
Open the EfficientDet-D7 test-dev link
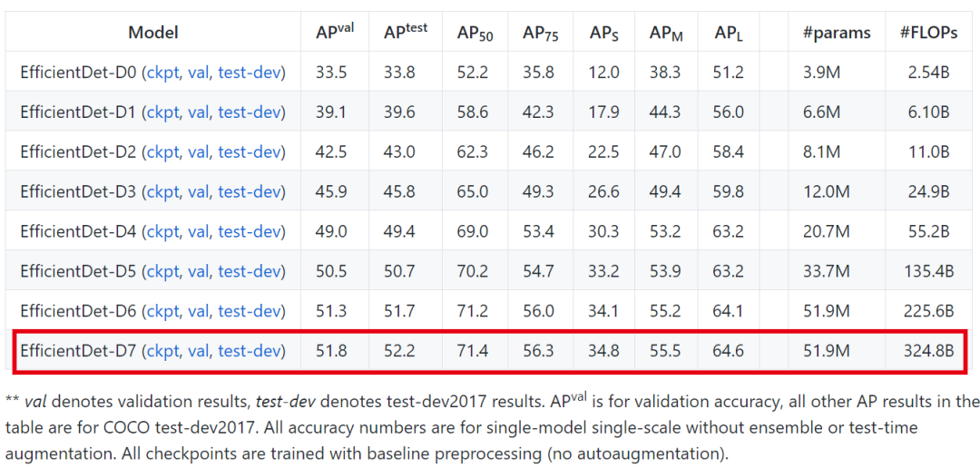pos(250,351)
